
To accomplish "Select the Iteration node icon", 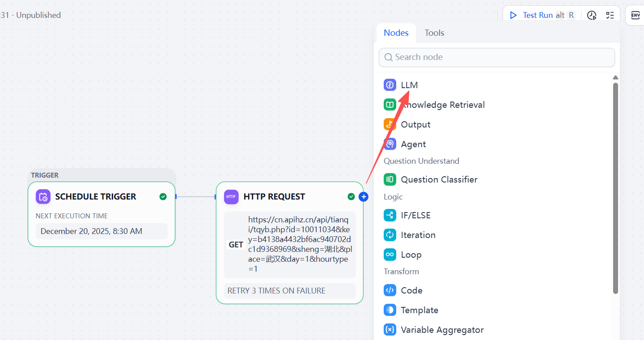I will click(390, 235).
